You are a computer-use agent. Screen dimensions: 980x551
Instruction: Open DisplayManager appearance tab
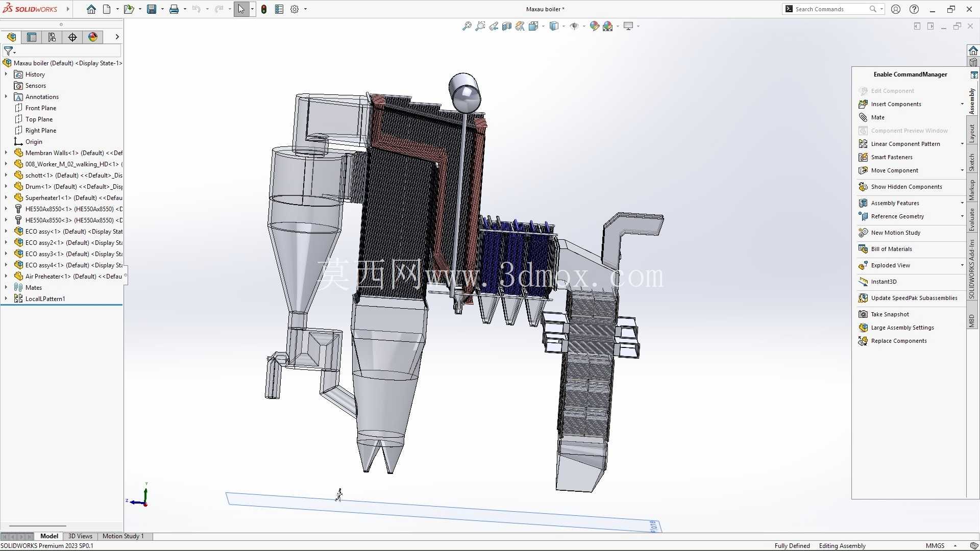coord(93,37)
